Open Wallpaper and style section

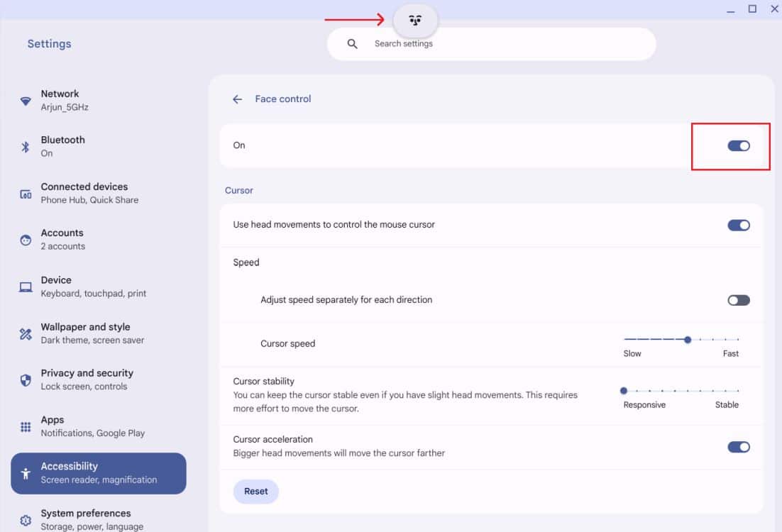[92, 333]
